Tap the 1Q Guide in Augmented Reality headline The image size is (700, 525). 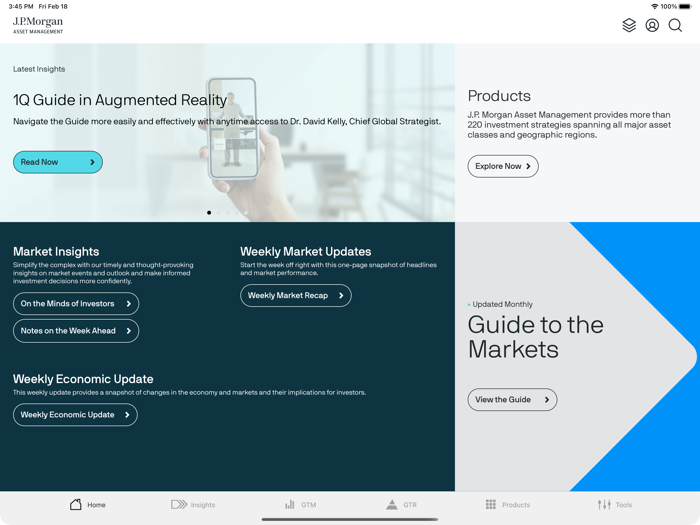pos(120,100)
